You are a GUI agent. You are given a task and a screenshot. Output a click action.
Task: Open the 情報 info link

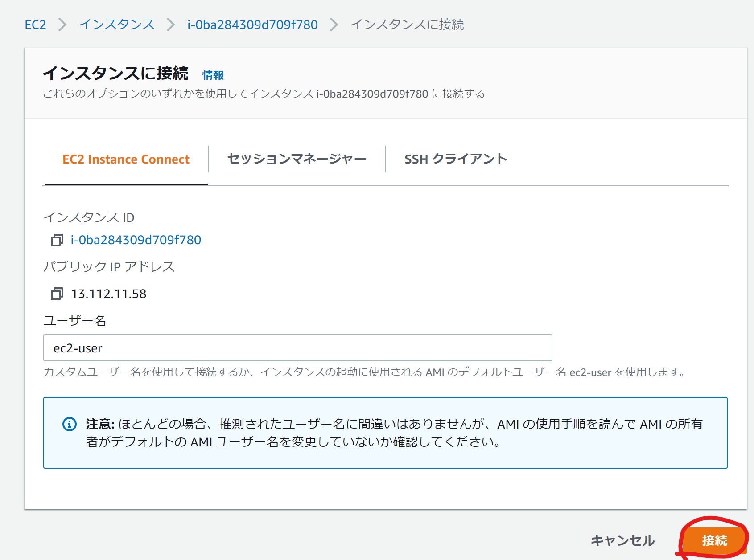click(x=213, y=75)
